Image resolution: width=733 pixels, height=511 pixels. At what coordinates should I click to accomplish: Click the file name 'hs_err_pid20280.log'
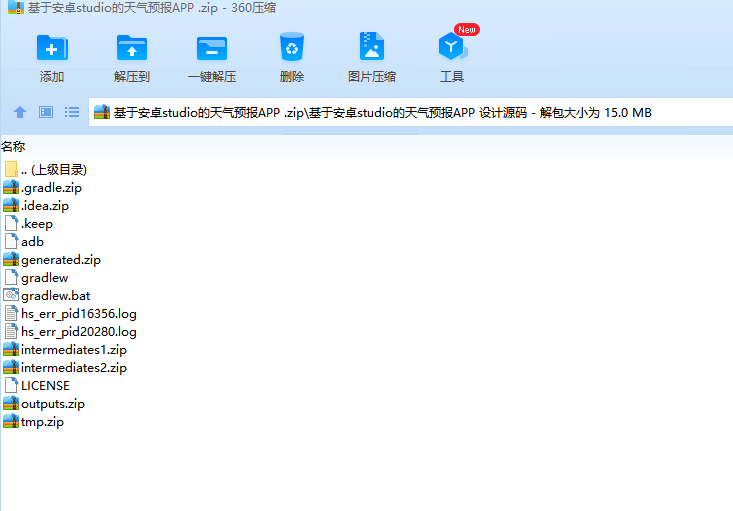pyautogui.click(x=79, y=332)
